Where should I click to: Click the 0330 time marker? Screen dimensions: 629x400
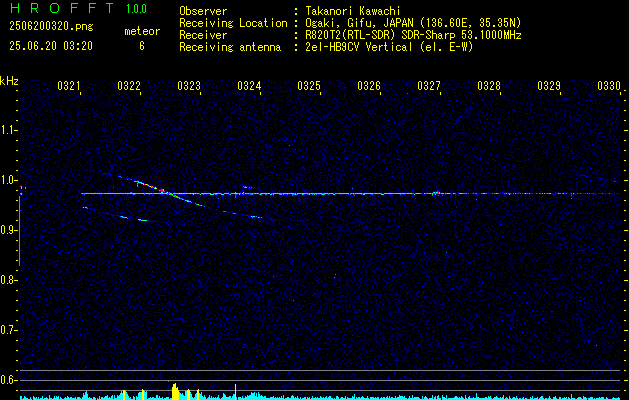[x=609, y=85]
